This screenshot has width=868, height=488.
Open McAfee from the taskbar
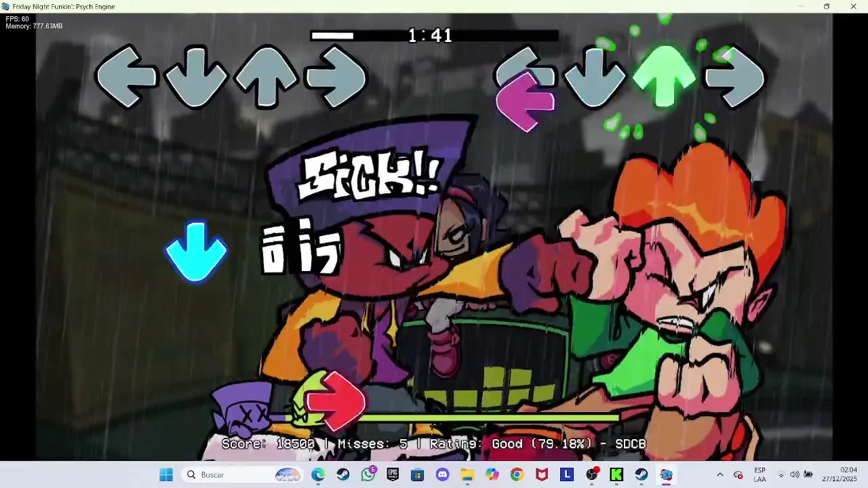[542, 474]
